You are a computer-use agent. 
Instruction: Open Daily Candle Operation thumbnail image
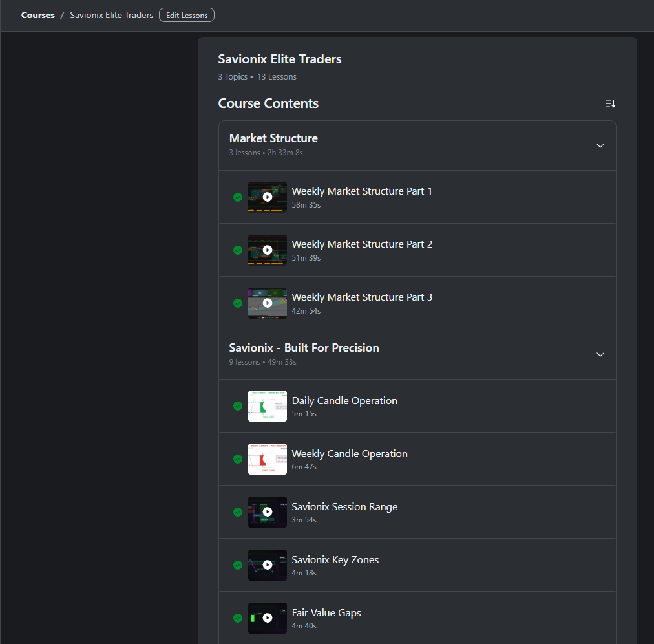268,406
